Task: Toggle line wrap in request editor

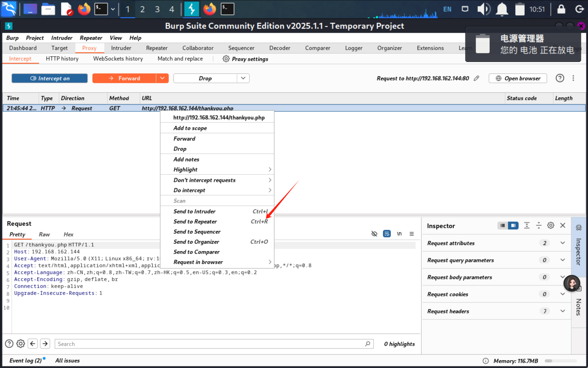Action: pyautogui.click(x=387, y=234)
